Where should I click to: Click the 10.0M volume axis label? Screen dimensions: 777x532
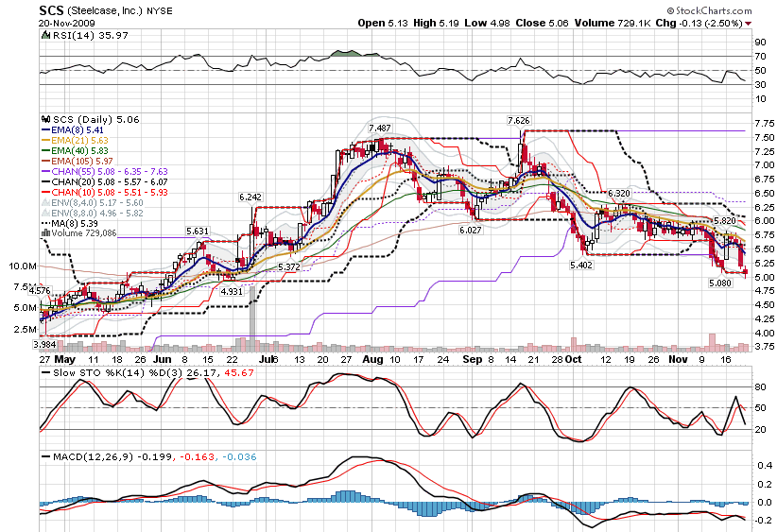(x=23, y=266)
